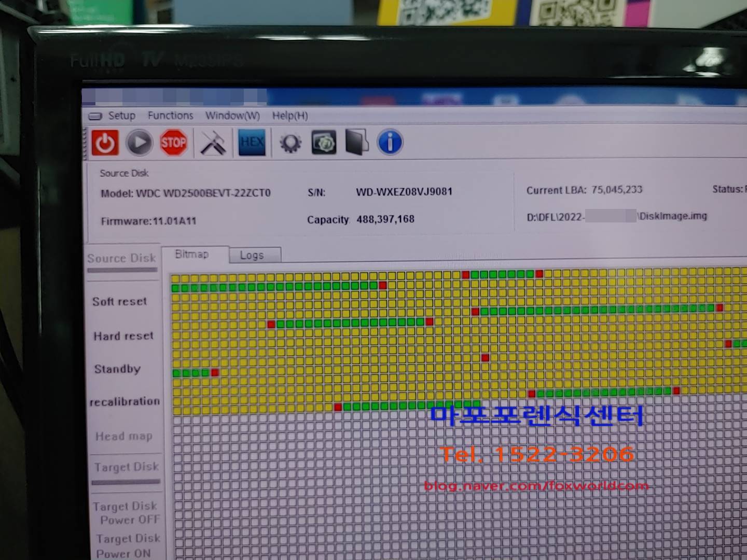The height and width of the screenshot is (560, 747).
Task: Click the small disk icon beside Setup
Action: click(95, 116)
